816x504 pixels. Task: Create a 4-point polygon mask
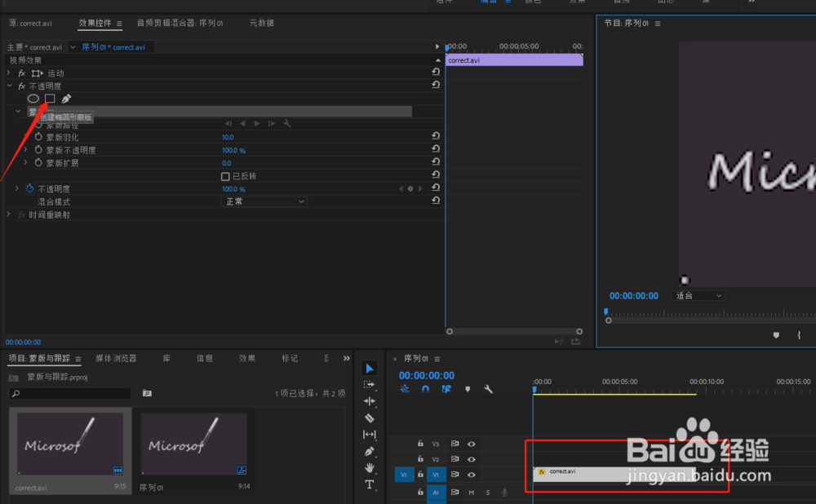pyautogui.click(x=50, y=99)
